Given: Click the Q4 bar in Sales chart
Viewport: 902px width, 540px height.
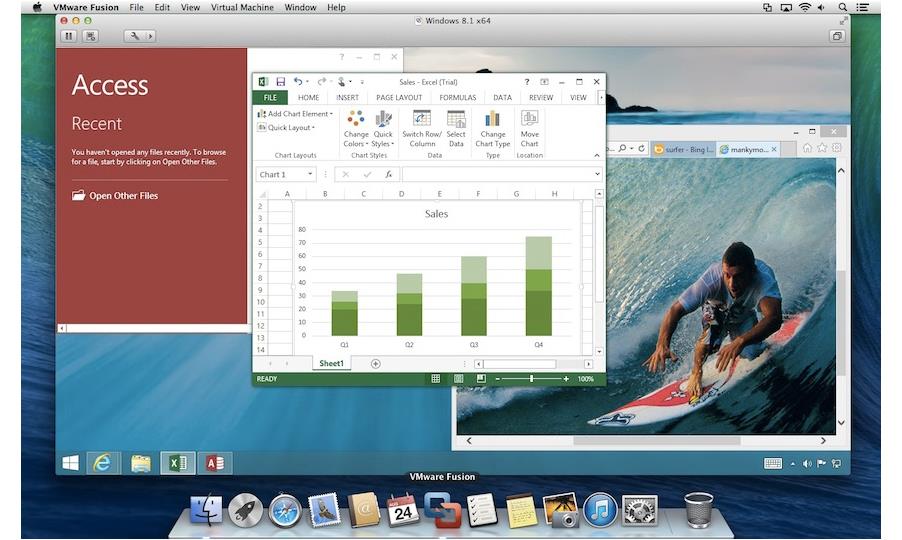Looking at the screenshot, I should point(538,286).
